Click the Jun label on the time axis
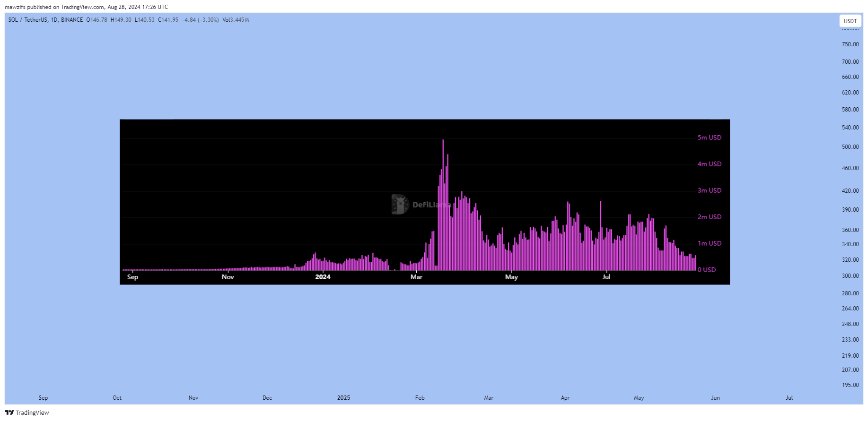868x421 pixels. (715, 398)
